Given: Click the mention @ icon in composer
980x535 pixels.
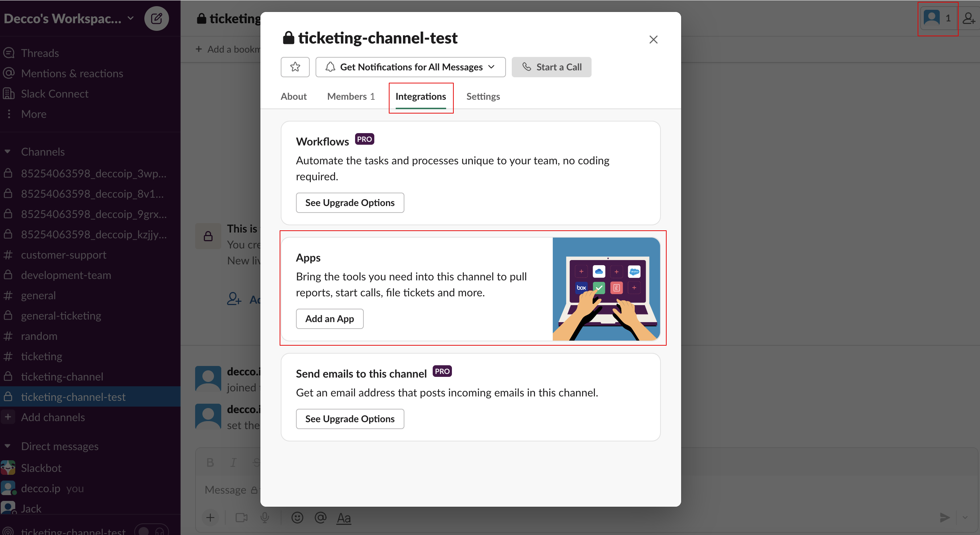Looking at the screenshot, I should 320,518.
